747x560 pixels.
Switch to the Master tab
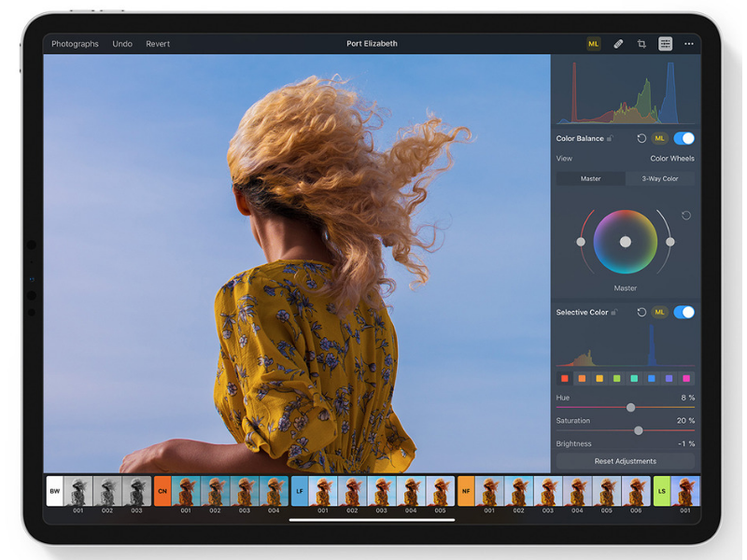(591, 178)
